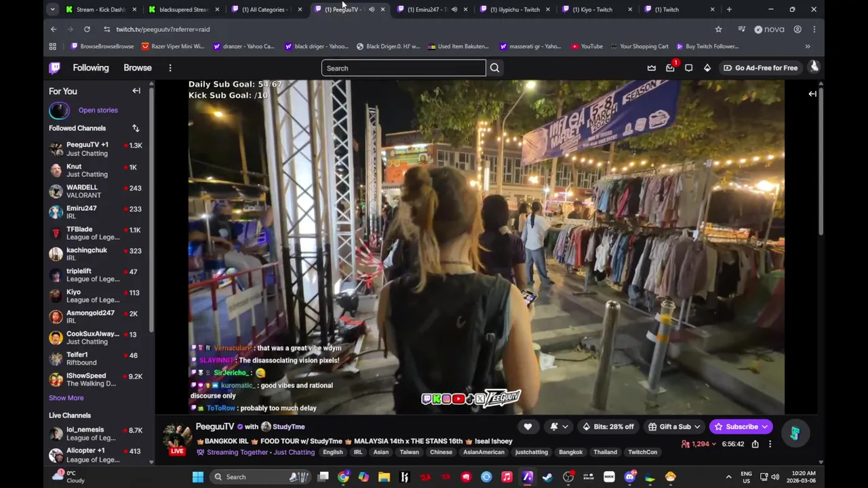
Task: Open Asmongold247 channel in sidebar
Action: pos(95,317)
